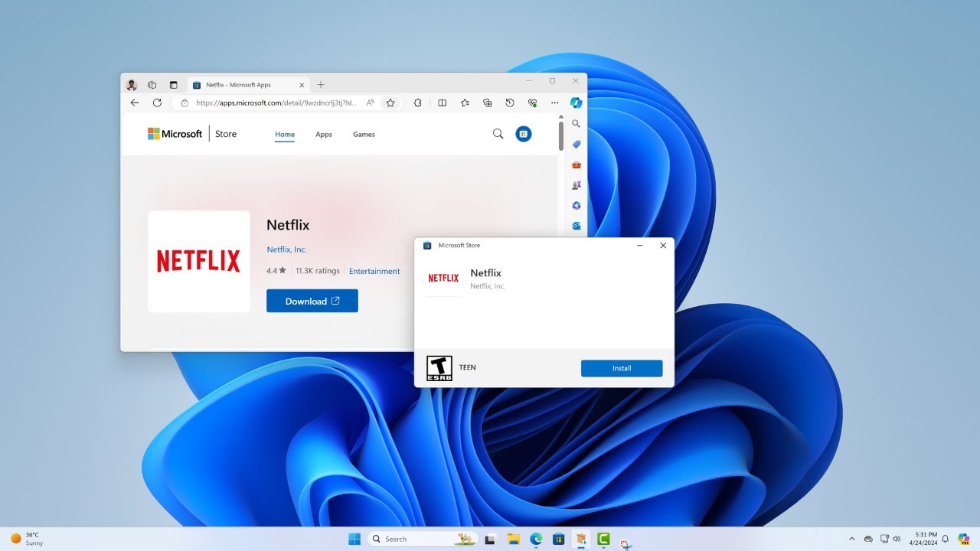Click the Store text link
980x551 pixels.
(x=226, y=134)
